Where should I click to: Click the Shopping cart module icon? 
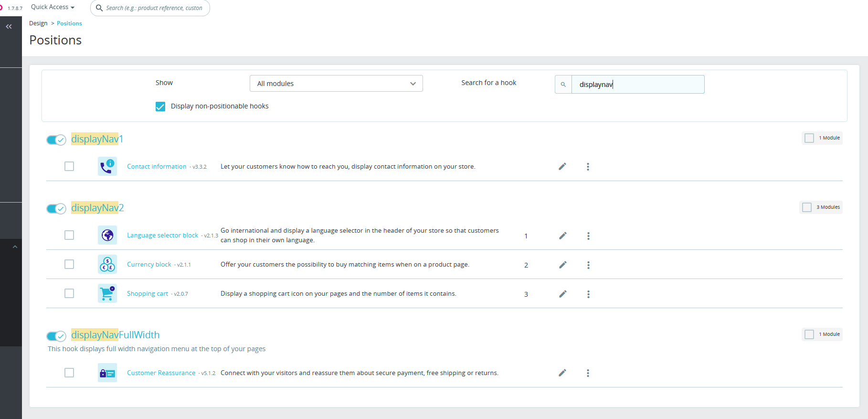click(x=107, y=293)
